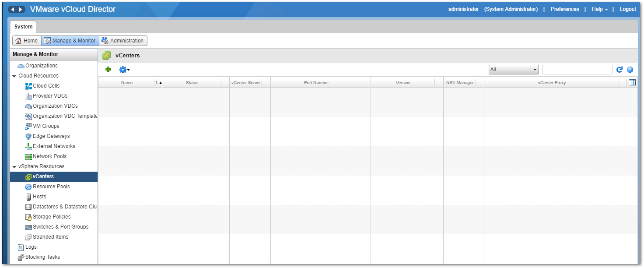Go to the Home view
Screen dimensions: 644x268
point(27,41)
